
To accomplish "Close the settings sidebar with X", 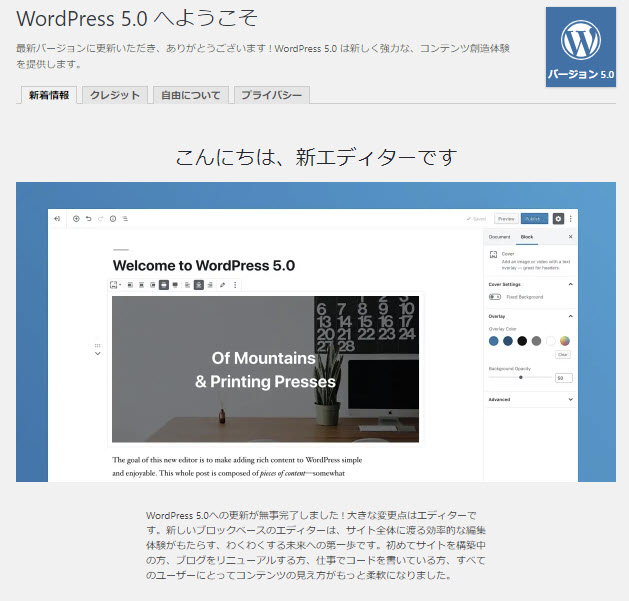I will 570,237.
